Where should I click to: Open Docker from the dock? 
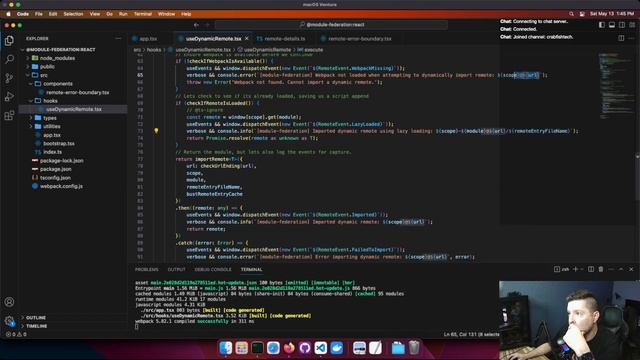tap(337, 348)
